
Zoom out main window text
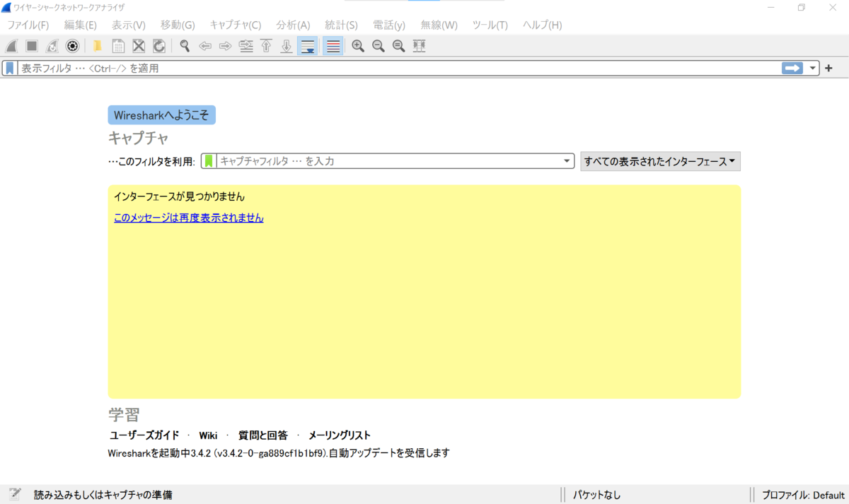pyautogui.click(x=379, y=46)
